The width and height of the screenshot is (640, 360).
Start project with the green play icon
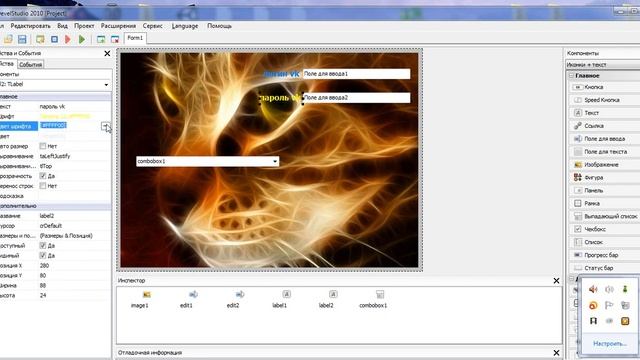click(x=82, y=39)
